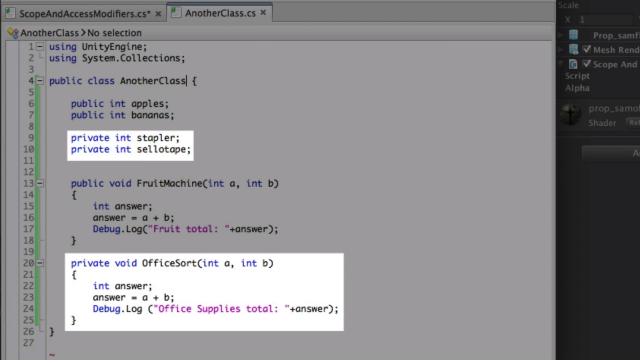This screenshot has height=360, width=640.
Task: Collapse the FruitMachine method fold at line 13
Action: click(40, 183)
